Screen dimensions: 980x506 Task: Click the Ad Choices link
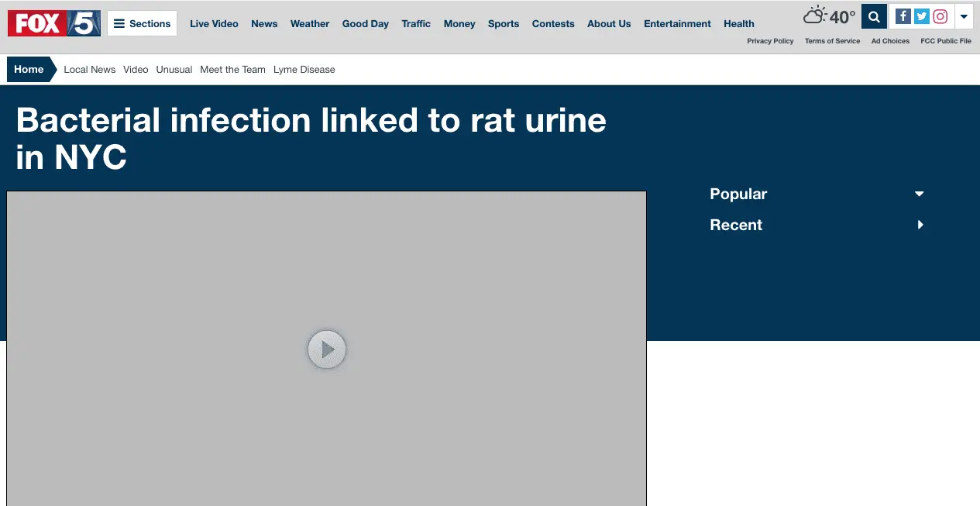tap(890, 41)
